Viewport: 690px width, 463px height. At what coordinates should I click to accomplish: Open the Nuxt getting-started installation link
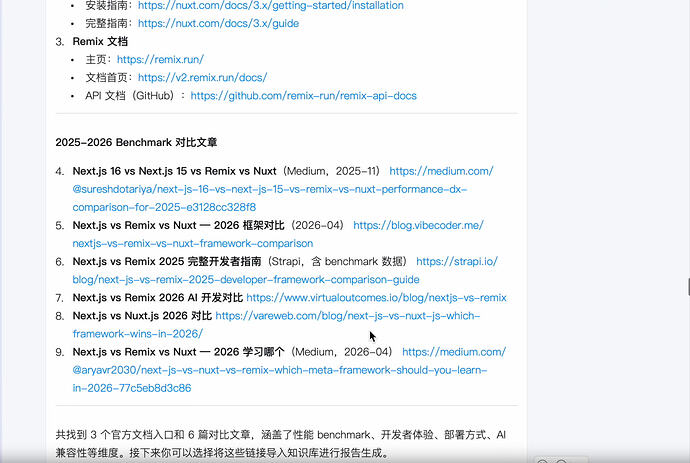point(271,6)
